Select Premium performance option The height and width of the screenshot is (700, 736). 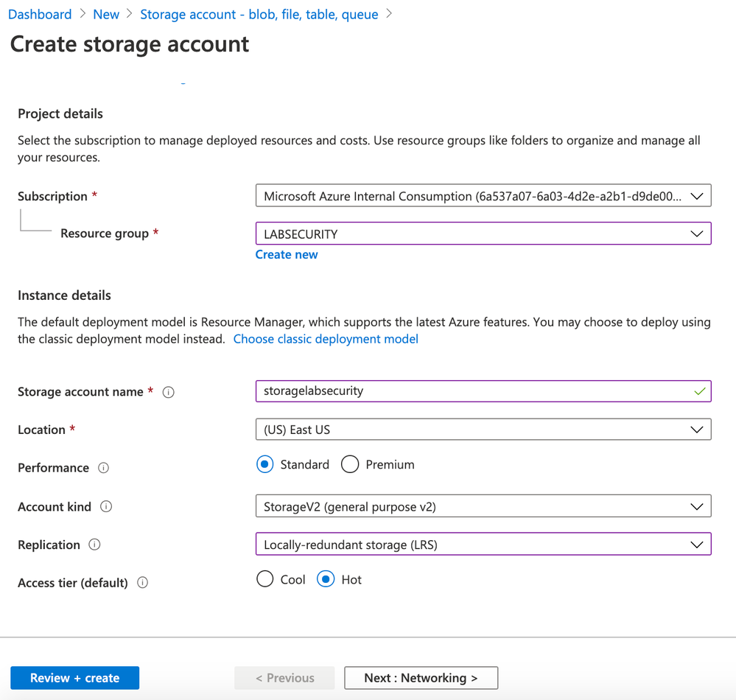(x=350, y=464)
